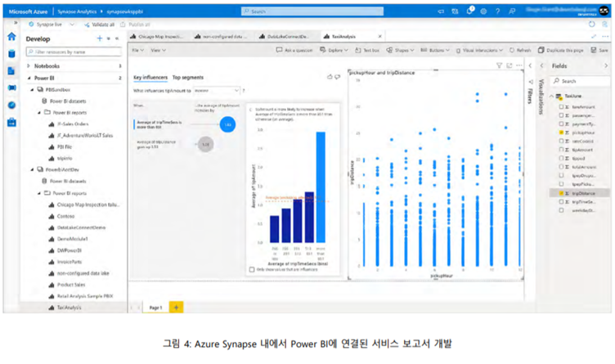Uncheck the pickupHour field
This screenshot has width=615, height=364.
click(x=561, y=133)
